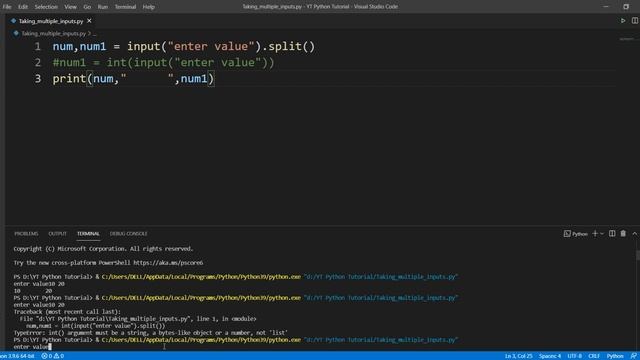The height and width of the screenshot is (360, 640).
Task: Click the TypeError message in terminal
Action: tap(150, 333)
